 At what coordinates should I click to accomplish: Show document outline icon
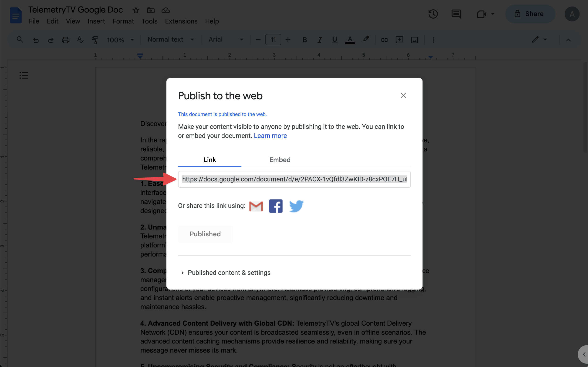(x=24, y=75)
